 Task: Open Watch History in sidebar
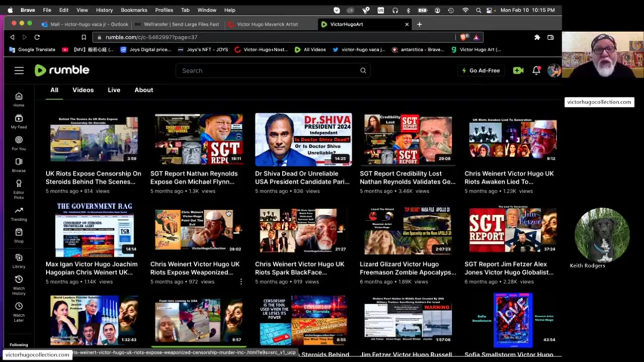point(19,284)
